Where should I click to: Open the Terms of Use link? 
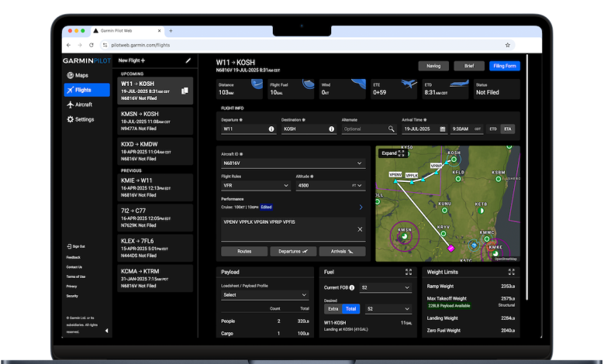click(75, 276)
